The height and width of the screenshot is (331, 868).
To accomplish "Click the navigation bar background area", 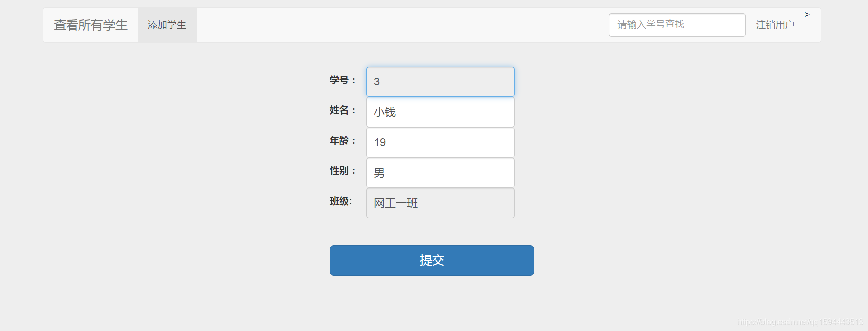I will tap(397, 24).
